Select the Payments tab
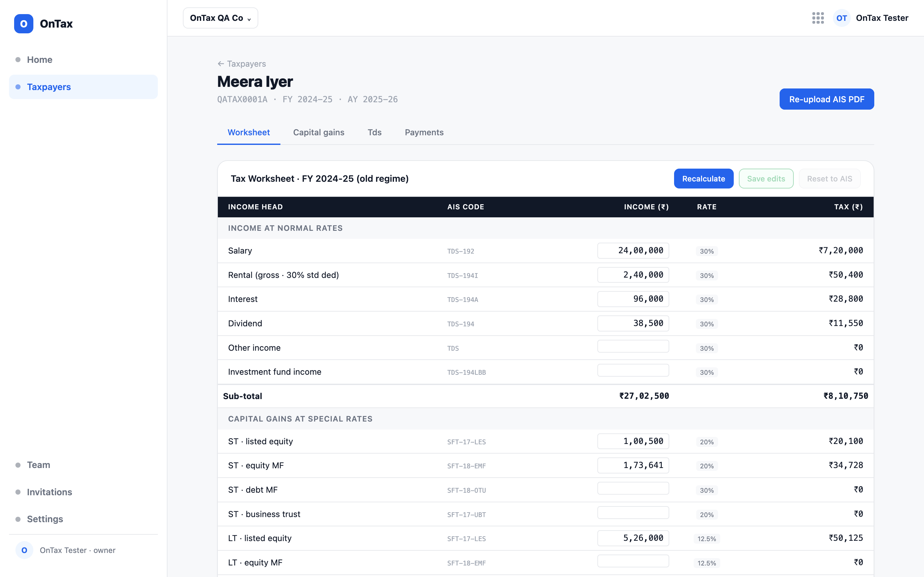The width and height of the screenshot is (924, 577). (x=424, y=132)
